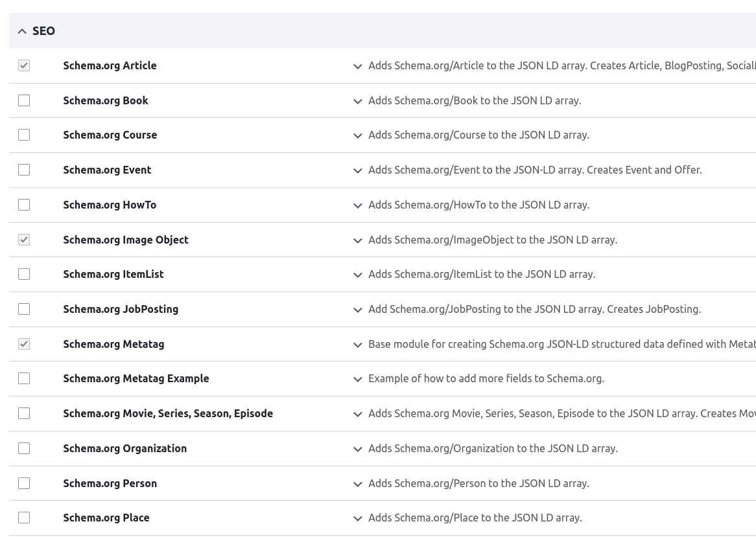Viewport: 756px width, 537px height.
Task: Expand the Movie, Series, Season, Episode description chevron
Action: [357, 414]
